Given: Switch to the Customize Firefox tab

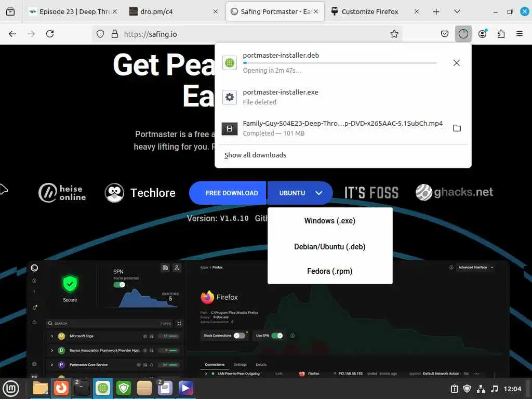Looking at the screenshot, I should click(374, 11).
